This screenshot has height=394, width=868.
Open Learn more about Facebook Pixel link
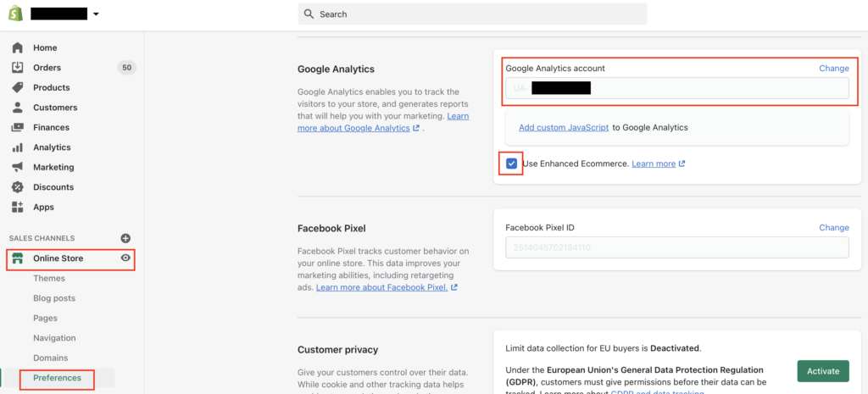pos(382,287)
